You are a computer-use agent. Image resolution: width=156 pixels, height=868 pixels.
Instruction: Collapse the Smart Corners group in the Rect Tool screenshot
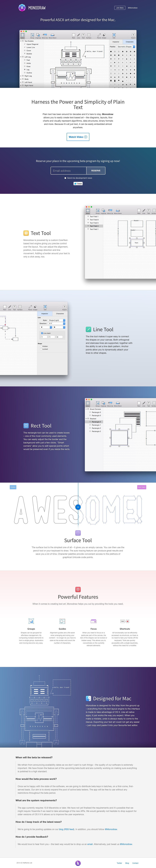tap(86, 409)
